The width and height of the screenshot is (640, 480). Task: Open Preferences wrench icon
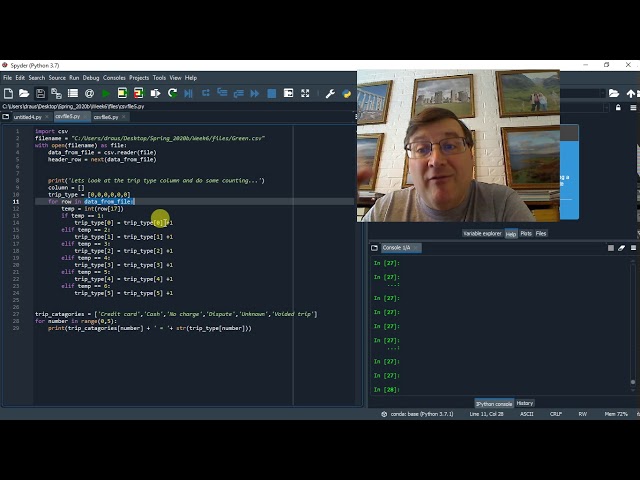click(330, 93)
